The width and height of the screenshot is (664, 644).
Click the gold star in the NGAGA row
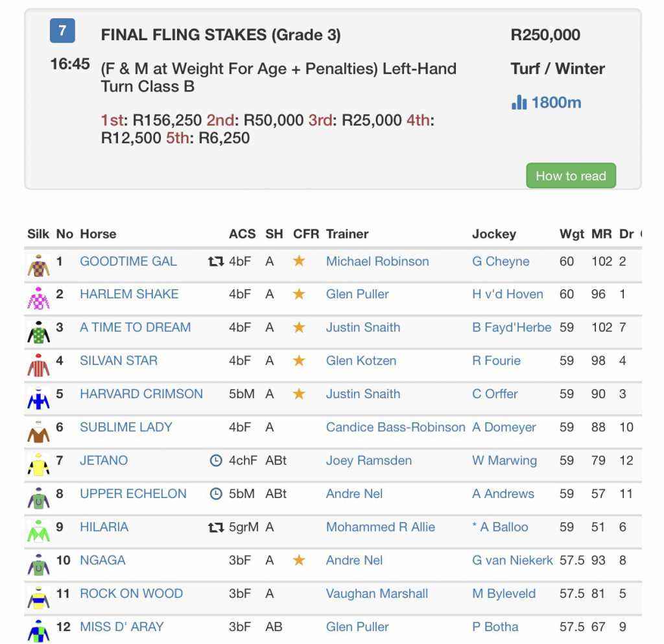299,560
